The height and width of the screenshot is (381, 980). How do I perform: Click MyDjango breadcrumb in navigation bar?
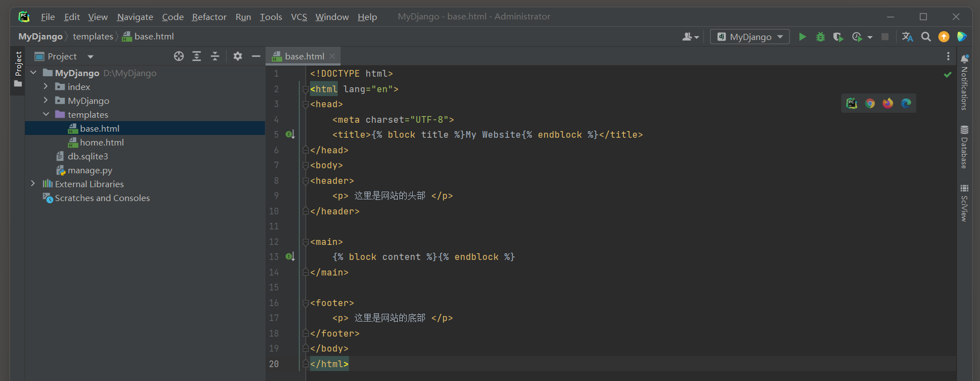41,37
